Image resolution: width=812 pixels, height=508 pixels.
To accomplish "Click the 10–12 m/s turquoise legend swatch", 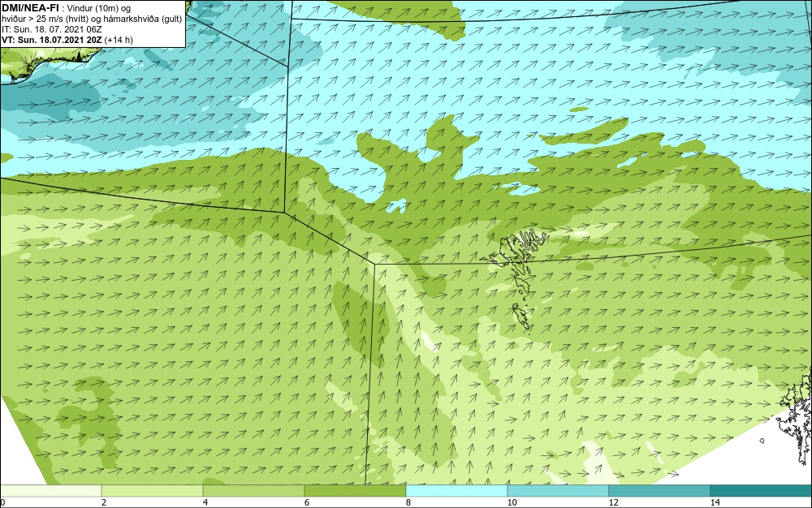I will click(559, 491).
